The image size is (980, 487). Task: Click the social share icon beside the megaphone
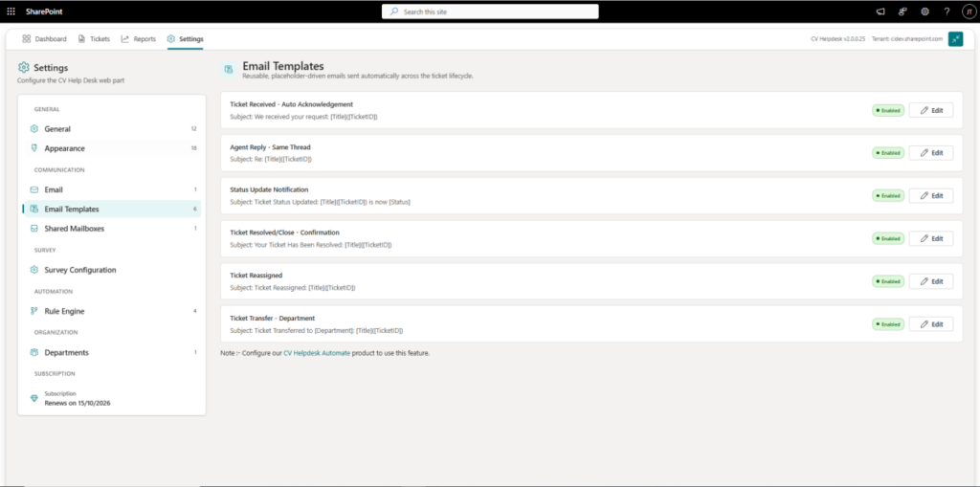click(902, 11)
